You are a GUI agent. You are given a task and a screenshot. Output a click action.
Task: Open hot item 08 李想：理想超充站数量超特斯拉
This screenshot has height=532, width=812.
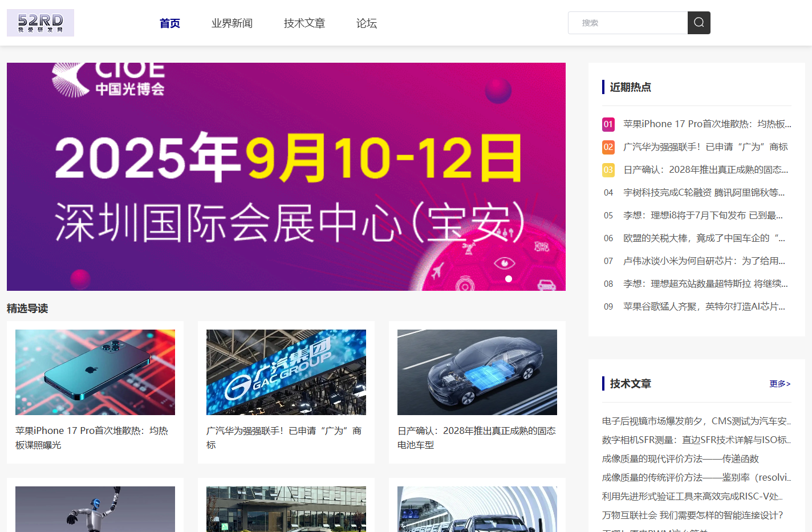pyautogui.click(x=706, y=283)
